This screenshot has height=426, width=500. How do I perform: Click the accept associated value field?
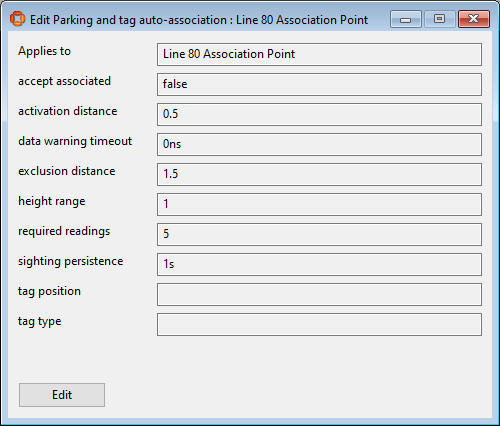(319, 84)
